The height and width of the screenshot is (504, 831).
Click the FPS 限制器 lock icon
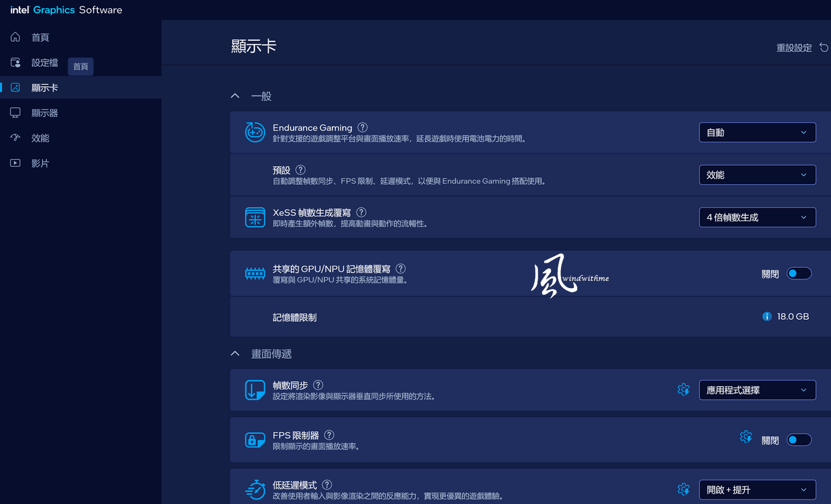tap(254, 440)
